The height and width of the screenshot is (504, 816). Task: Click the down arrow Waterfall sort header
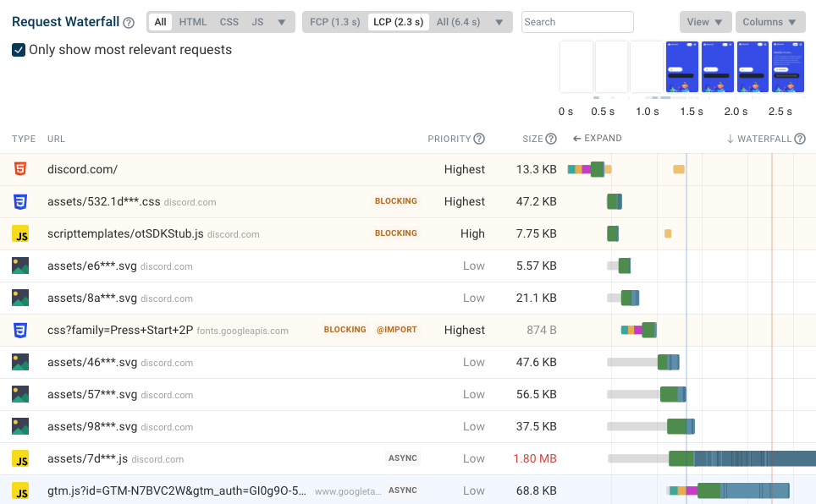(x=759, y=139)
